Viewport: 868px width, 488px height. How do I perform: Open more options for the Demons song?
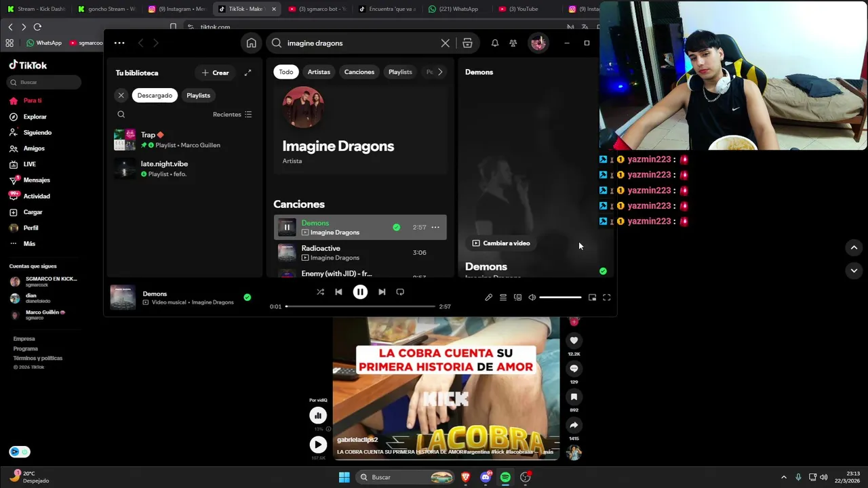point(435,228)
